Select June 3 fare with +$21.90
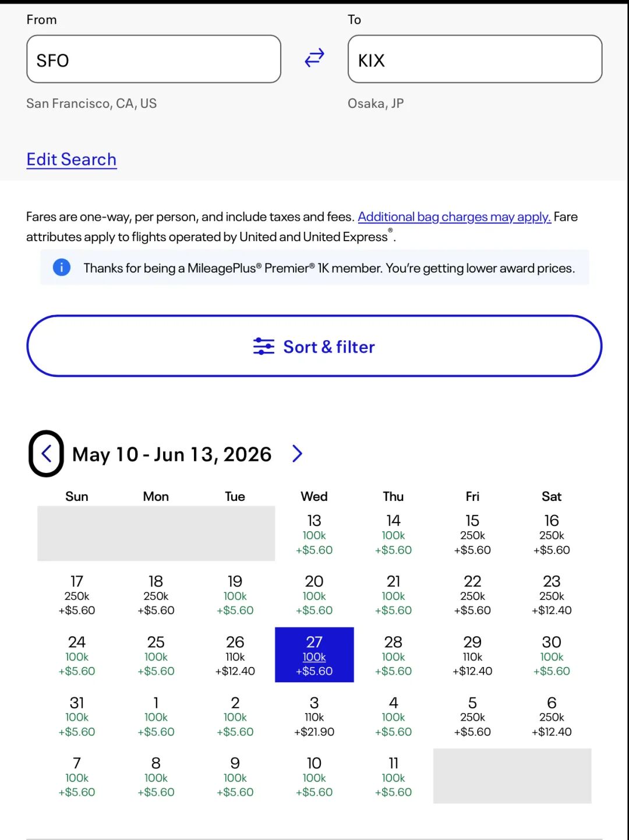Image resolution: width=629 pixels, height=840 pixels. [314, 717]
